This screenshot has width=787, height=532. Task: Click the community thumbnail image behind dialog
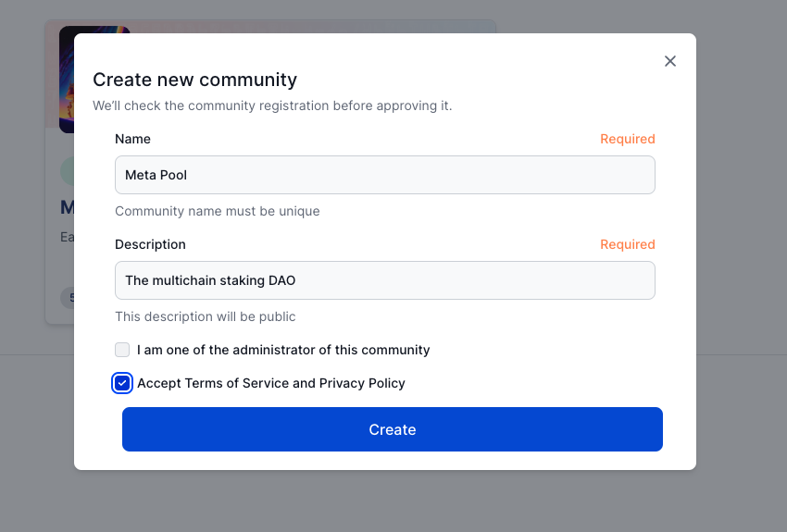tap(67, 80)
